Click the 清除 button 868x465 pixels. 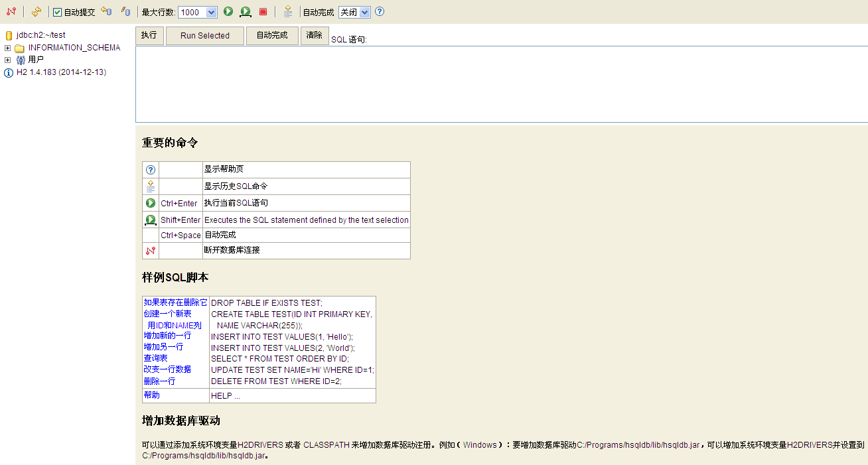point(315,36)
